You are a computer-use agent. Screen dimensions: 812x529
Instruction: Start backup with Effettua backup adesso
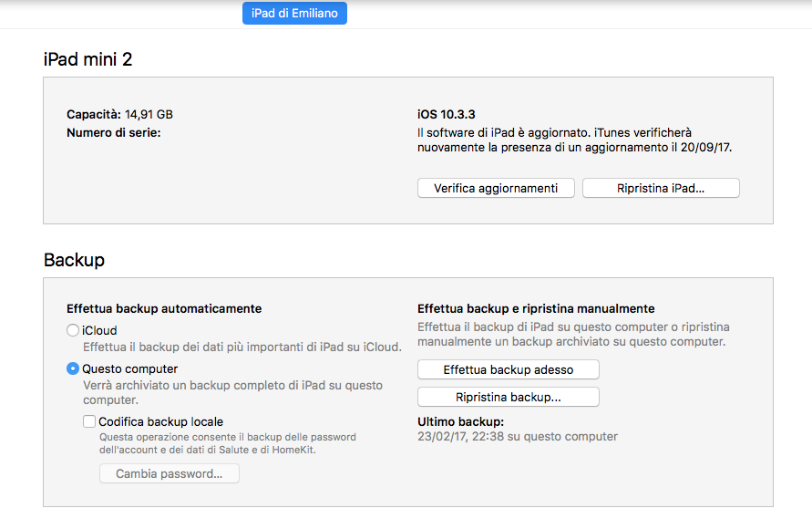(x=508, y=369)
